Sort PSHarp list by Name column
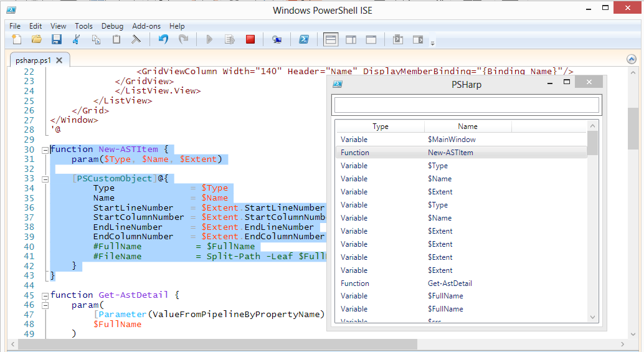The width and height of the screenshot is (644, 352). coord(468,126)
